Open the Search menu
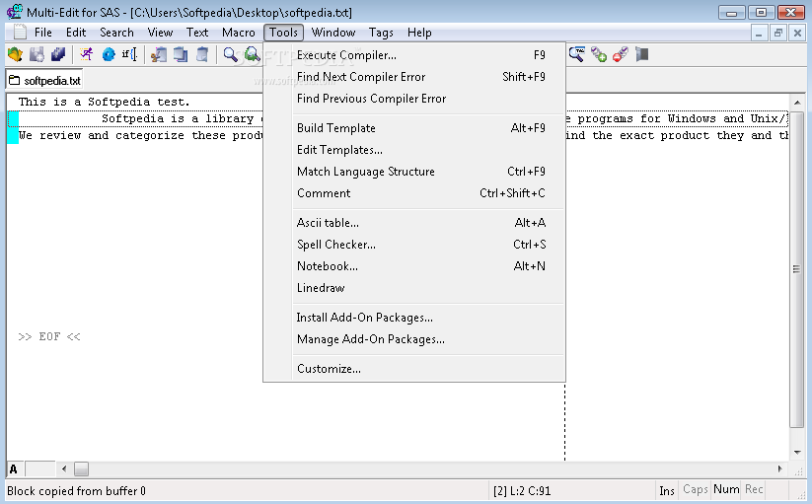The image size is (812, 504). 116,33
